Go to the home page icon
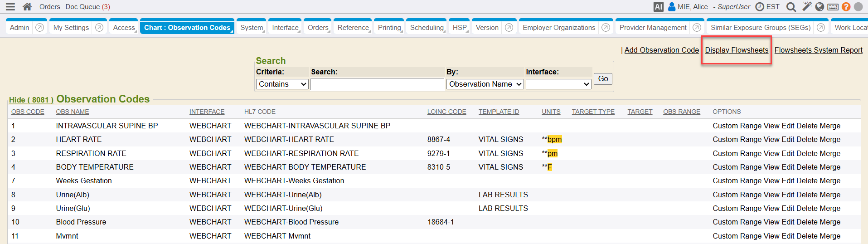Viewport: 868px width, 244px height. 27,7
